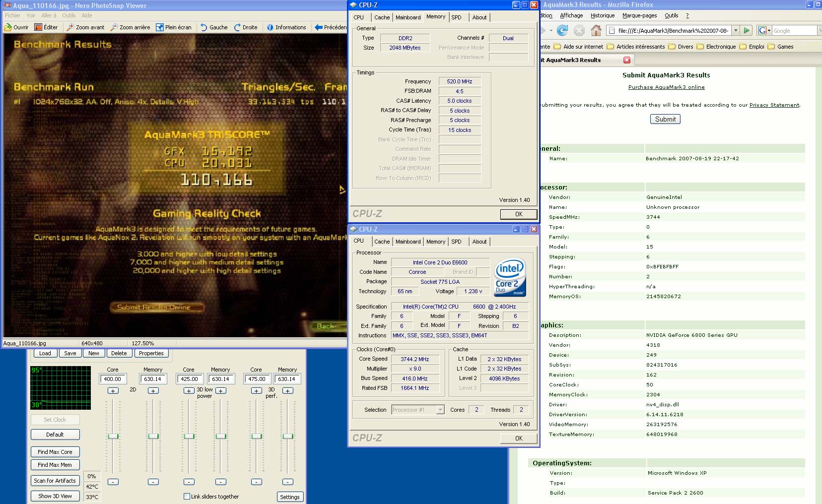Click Plein écran toolbar icon
This screenshot has width=822, height=504.
pyautogui.click(x=160, y=27)
